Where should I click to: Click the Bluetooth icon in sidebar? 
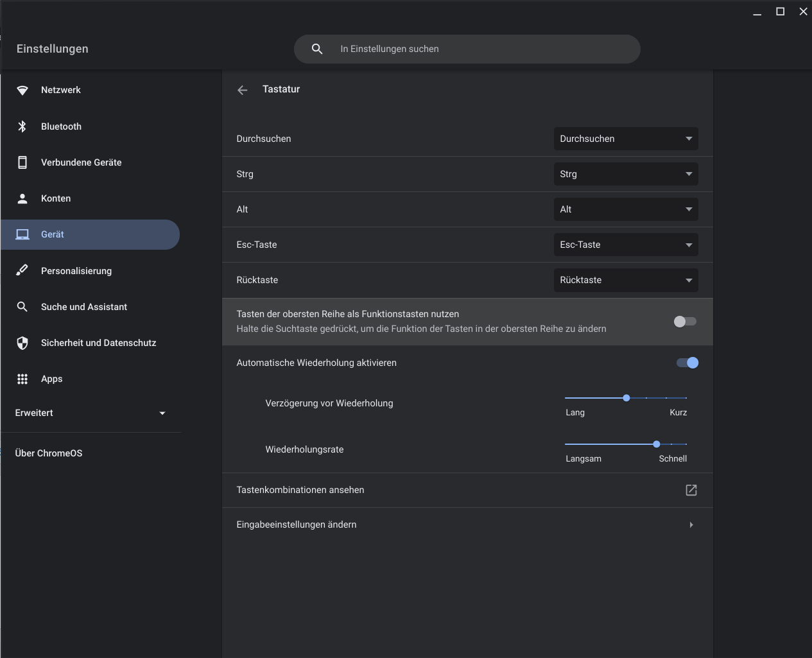(22, 126)
